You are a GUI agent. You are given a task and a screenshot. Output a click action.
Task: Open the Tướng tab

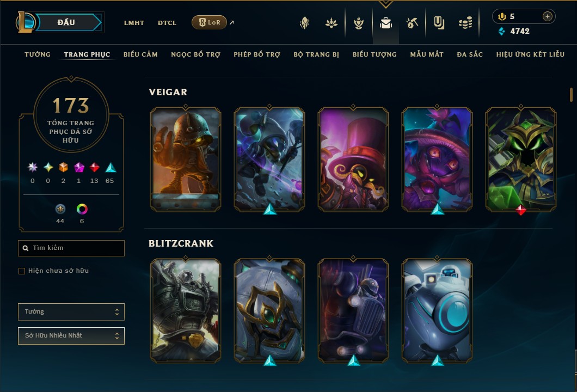pos(38,54)
